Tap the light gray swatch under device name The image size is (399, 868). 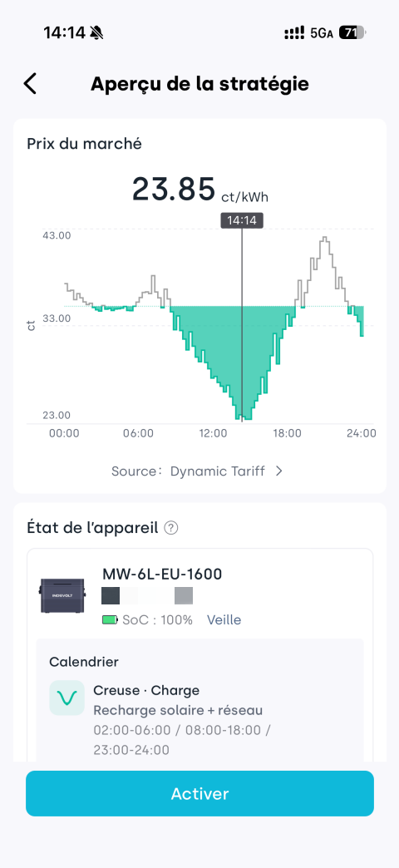pos(184,595)
